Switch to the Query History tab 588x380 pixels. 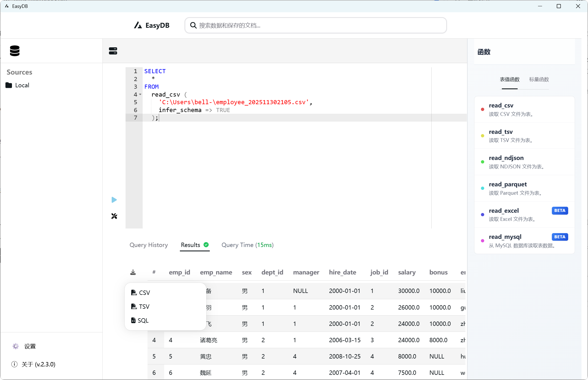pyautogui.click(x=149, y=245)
